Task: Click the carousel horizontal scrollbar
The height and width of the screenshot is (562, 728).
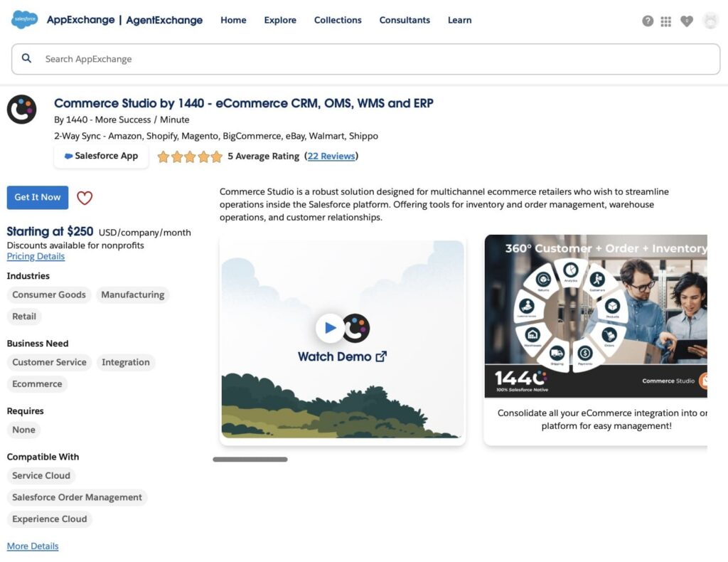Action: (x=250, y=460)
